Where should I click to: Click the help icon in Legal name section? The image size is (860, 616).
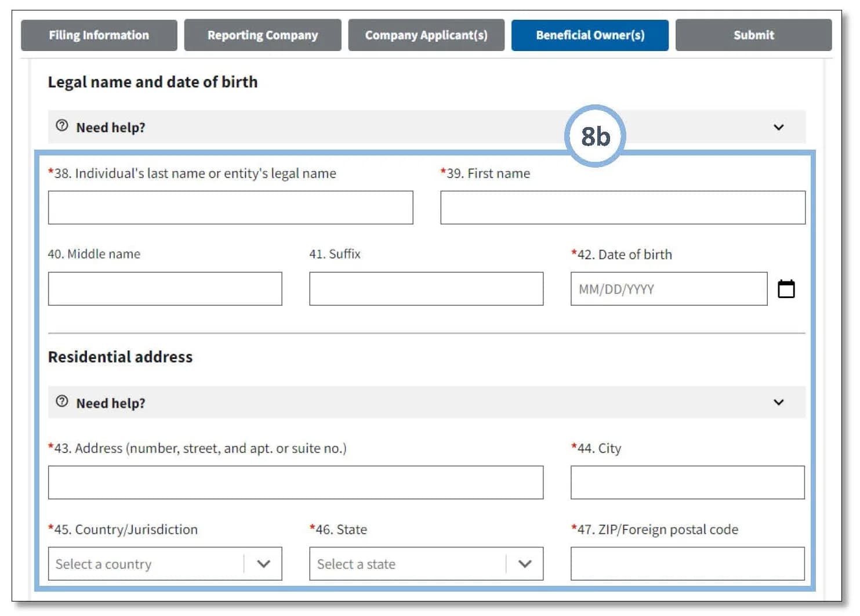(x=62, y=126)
